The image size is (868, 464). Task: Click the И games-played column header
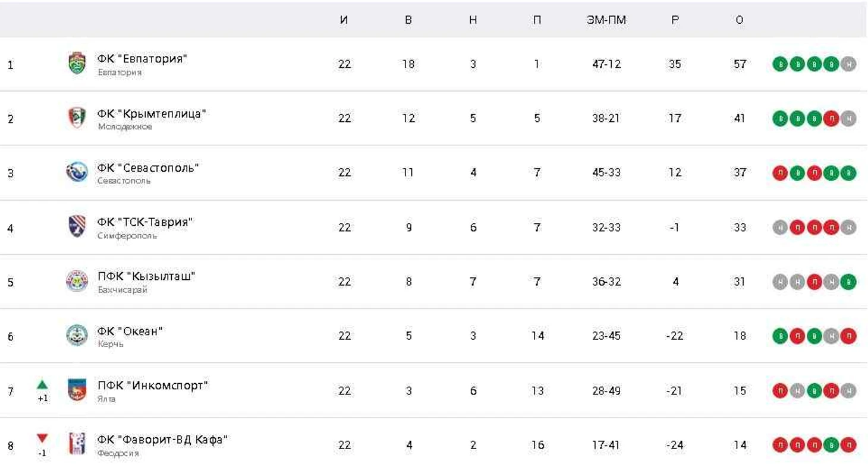pyautogui.click(x=344, y=20)
